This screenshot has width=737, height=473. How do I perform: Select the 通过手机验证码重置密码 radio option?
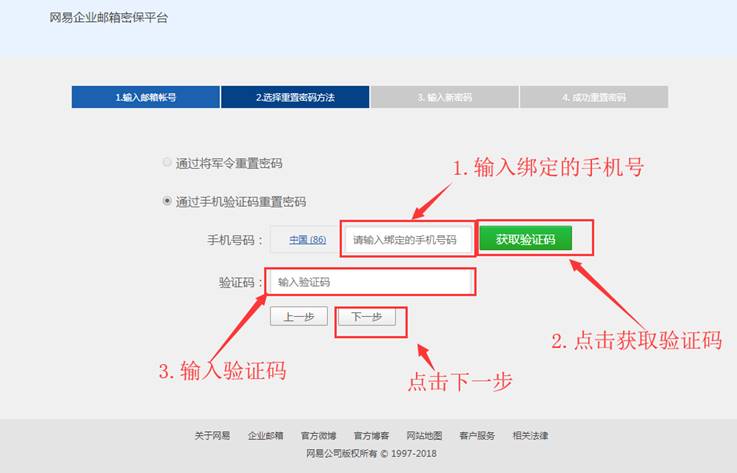coord(166,201)
